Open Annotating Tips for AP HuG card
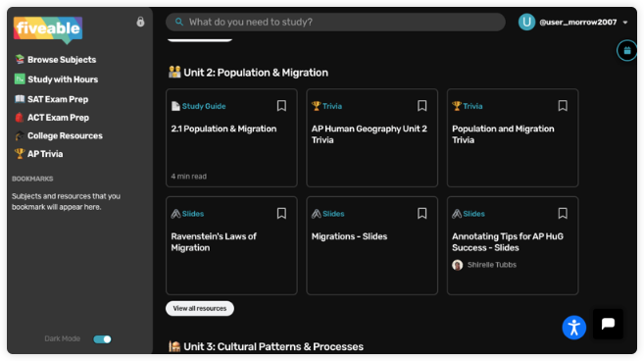The width and height of the screenshot is (644, 361). click(513, 245)
